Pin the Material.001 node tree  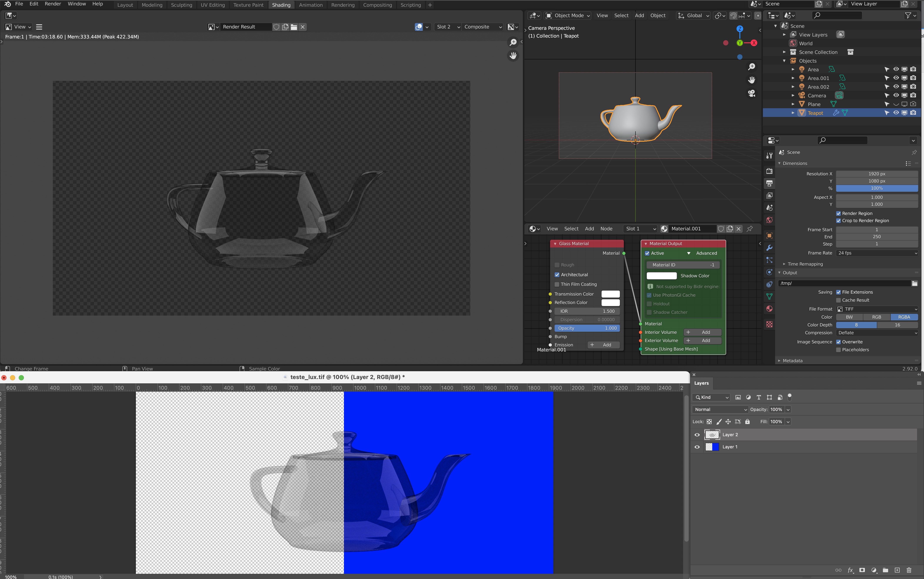[750, 229]
